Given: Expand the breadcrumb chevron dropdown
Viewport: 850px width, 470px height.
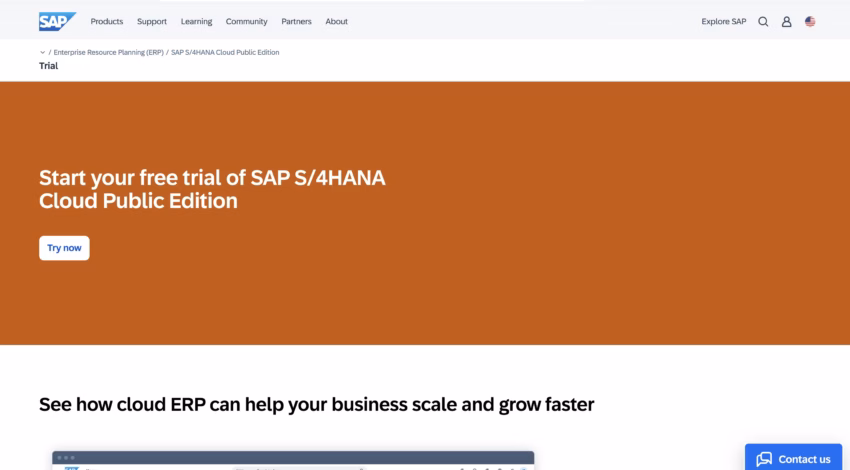Looking at the screenshot, I should [x=42, y=52].
